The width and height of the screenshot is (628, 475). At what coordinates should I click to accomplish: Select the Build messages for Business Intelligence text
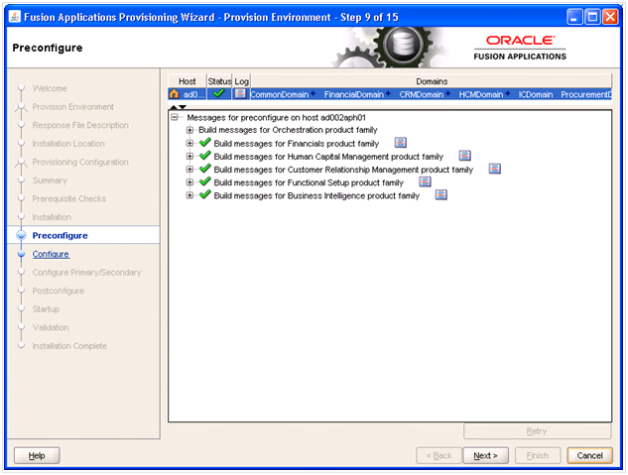(x=316, y=195)
